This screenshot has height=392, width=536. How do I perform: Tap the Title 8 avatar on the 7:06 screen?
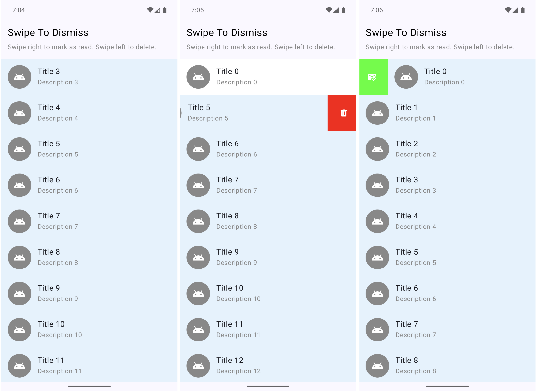pos(377,366)
